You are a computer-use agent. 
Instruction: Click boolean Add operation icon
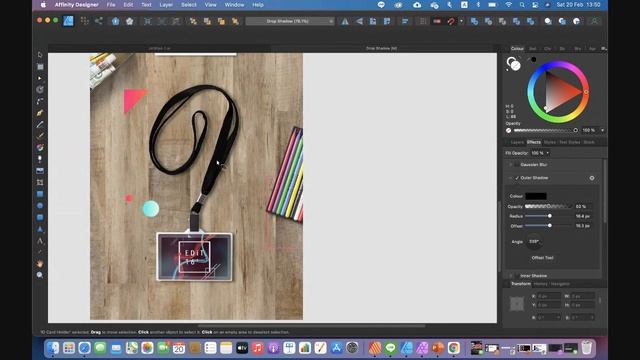pyautogui.click(x=474, y=21)
